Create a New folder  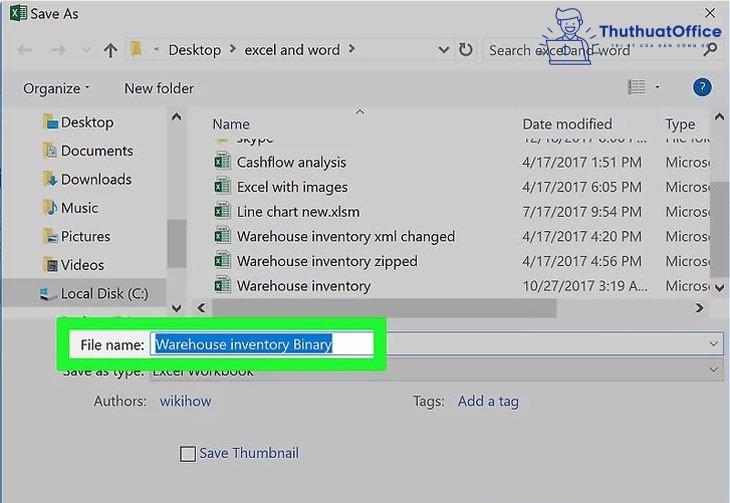(x=159, y=88)
